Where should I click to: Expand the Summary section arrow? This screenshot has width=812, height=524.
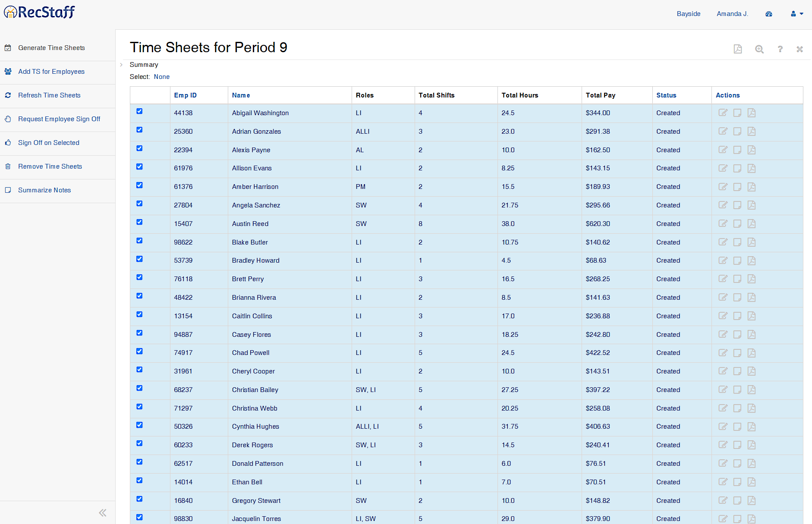point(121,65)
